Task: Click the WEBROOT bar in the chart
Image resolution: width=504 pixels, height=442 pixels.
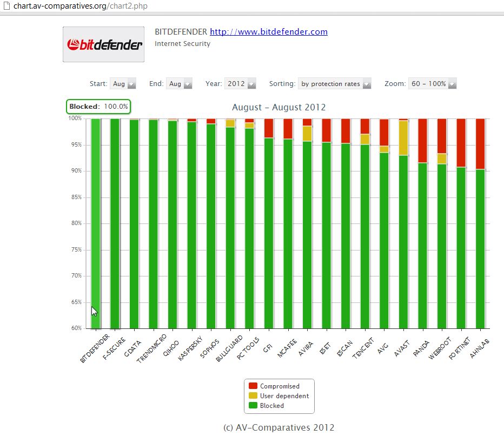Action: point(442,223)
